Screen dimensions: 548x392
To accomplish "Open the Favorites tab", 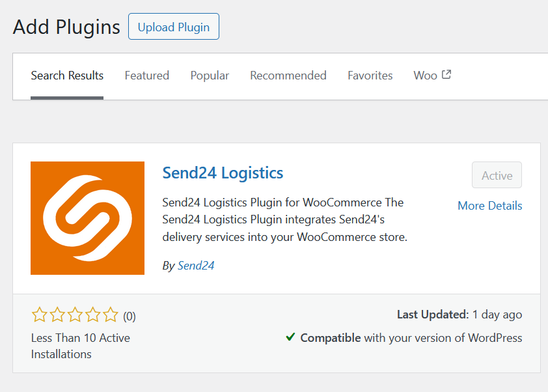I will click(370, 76).
